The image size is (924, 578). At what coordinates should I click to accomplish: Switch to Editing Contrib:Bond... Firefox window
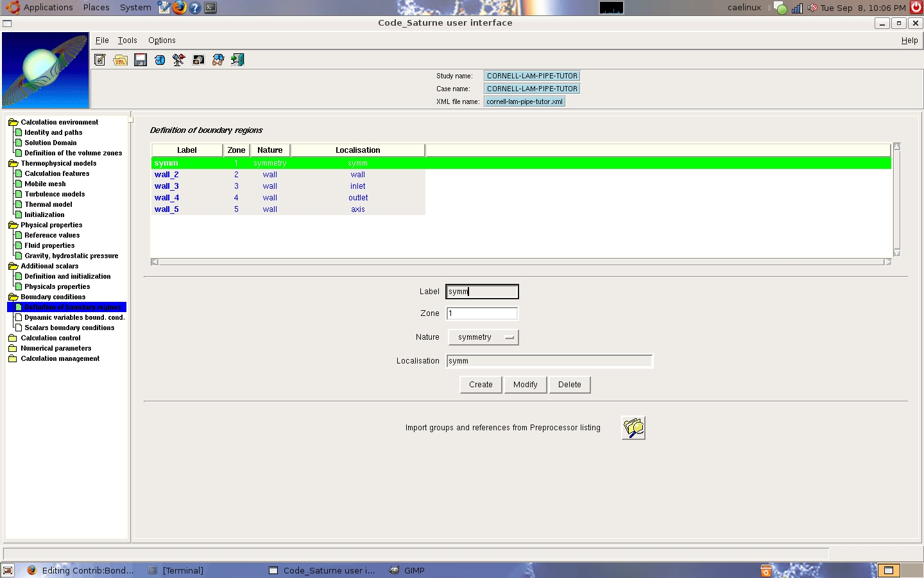click(x=81, y=570)
